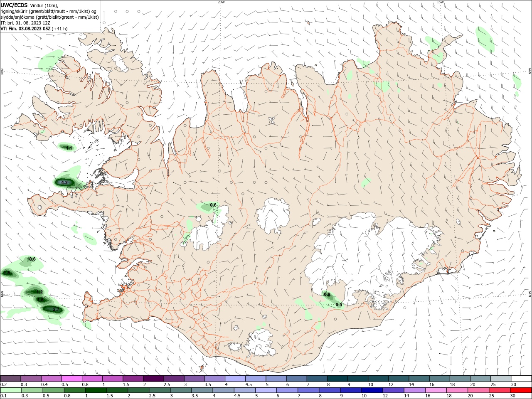Image resolution: width=532 pixels, height=399 pixels.
Task: Click the bright red rain legend swatch labeled 30
Action: pyautogui.click(x=521, y=390)
